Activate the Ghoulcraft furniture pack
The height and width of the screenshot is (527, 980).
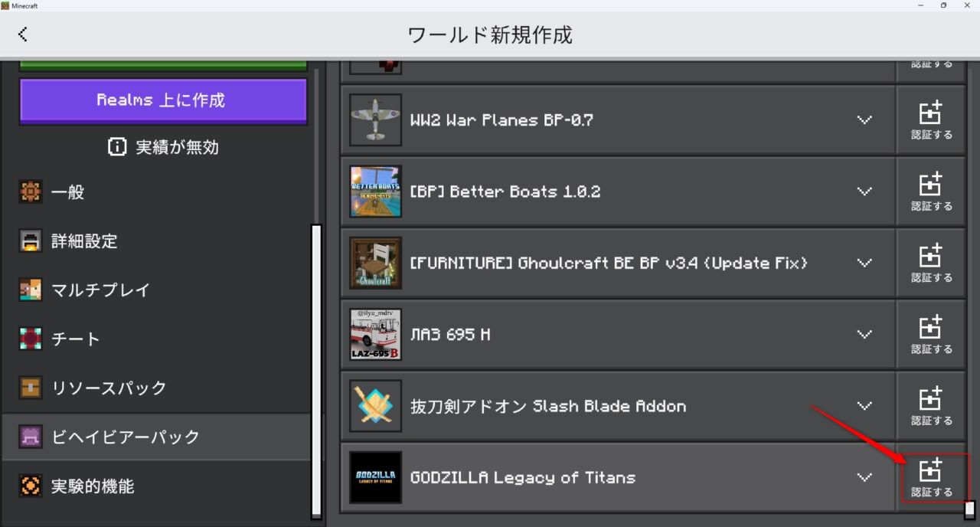click(931, 263)
